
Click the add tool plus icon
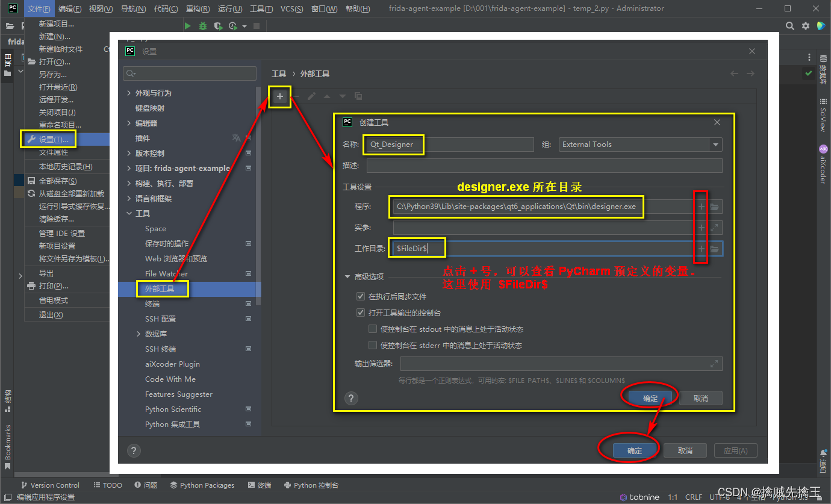[x=280, y=96]
